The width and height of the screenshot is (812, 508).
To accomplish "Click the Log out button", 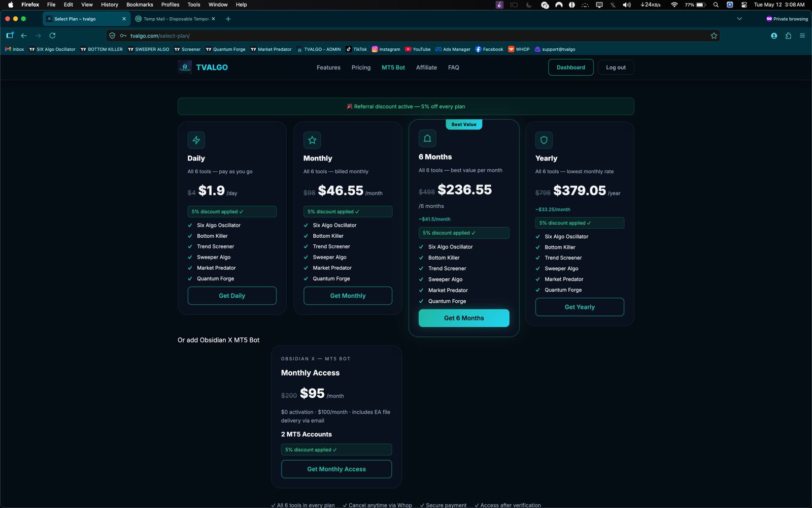I will click(616, 67).
